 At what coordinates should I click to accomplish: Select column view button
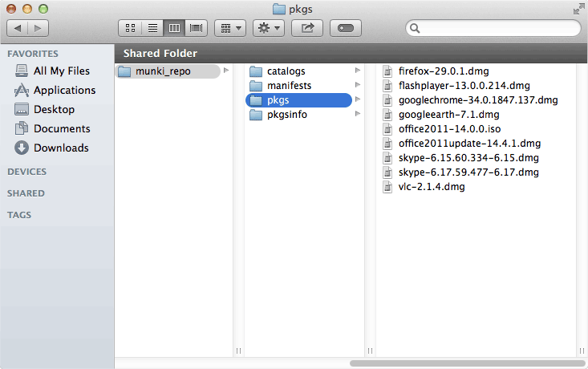point(173,28)
